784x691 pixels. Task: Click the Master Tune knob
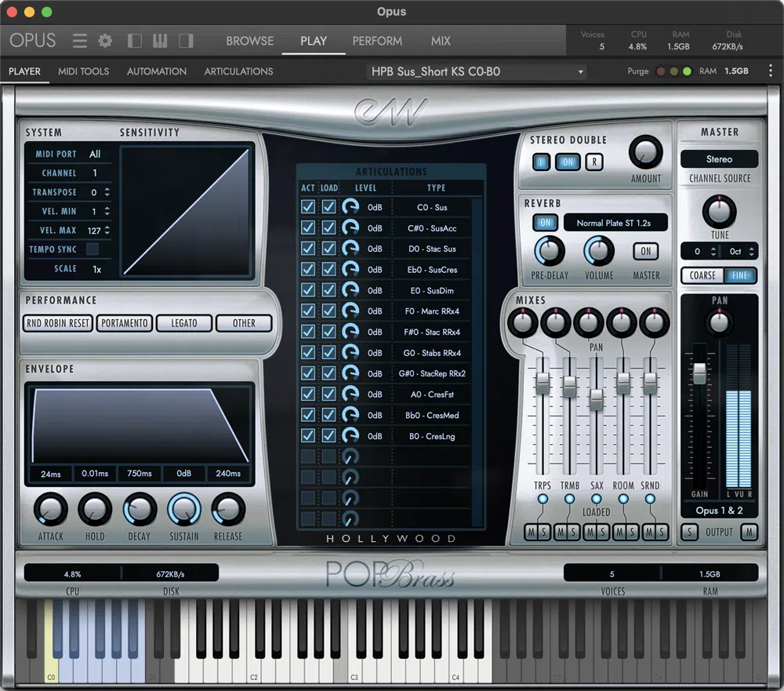(x=719, y=211)
